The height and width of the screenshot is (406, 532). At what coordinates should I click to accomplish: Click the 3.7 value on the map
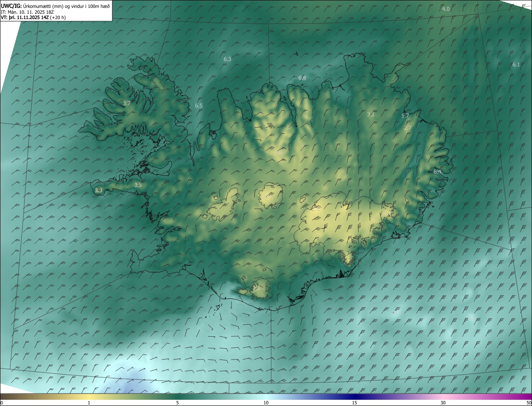(127, 103)
